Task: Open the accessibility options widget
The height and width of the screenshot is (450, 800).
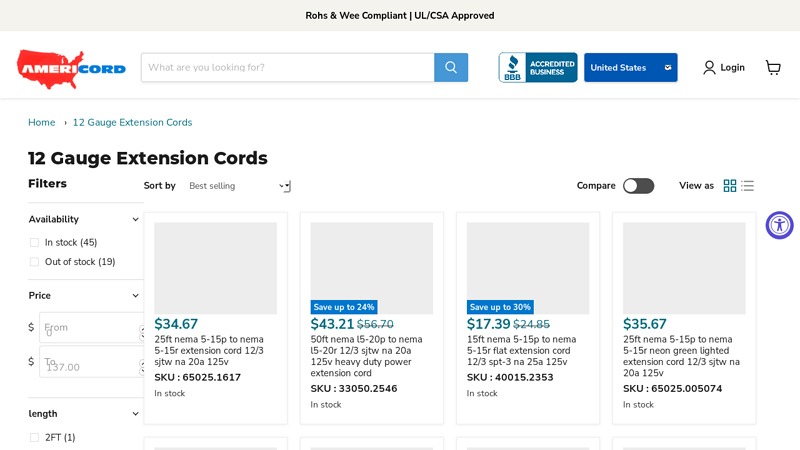Action: 779,225
